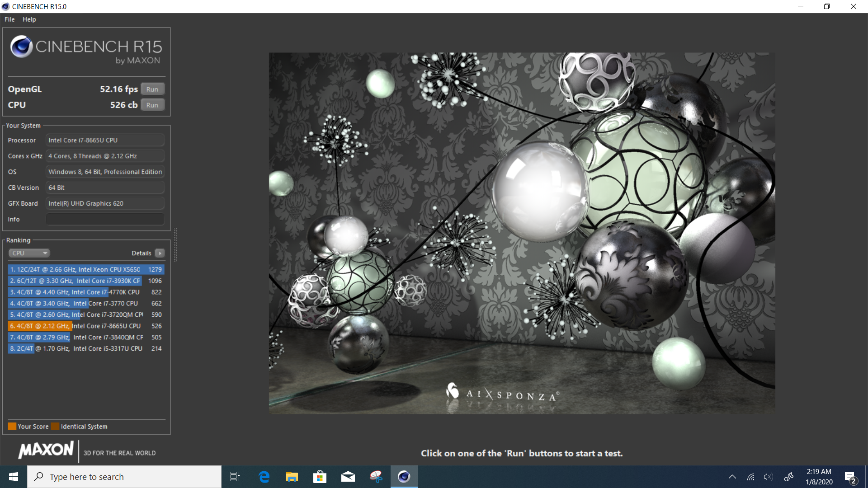
Task: Select ranking row Intel Core i7-4770K
Action: [86, 292]
